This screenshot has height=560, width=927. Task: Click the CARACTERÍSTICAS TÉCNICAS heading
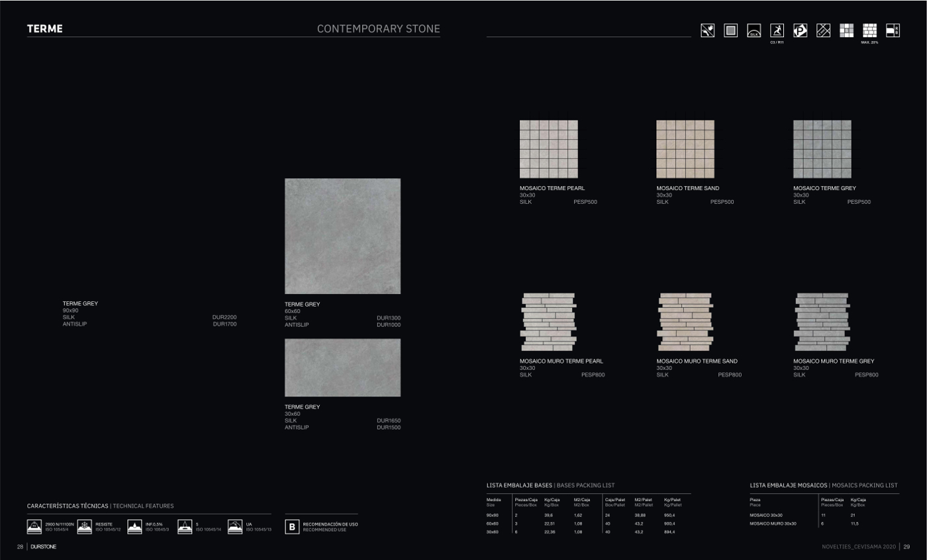click(x=68, y=506)
